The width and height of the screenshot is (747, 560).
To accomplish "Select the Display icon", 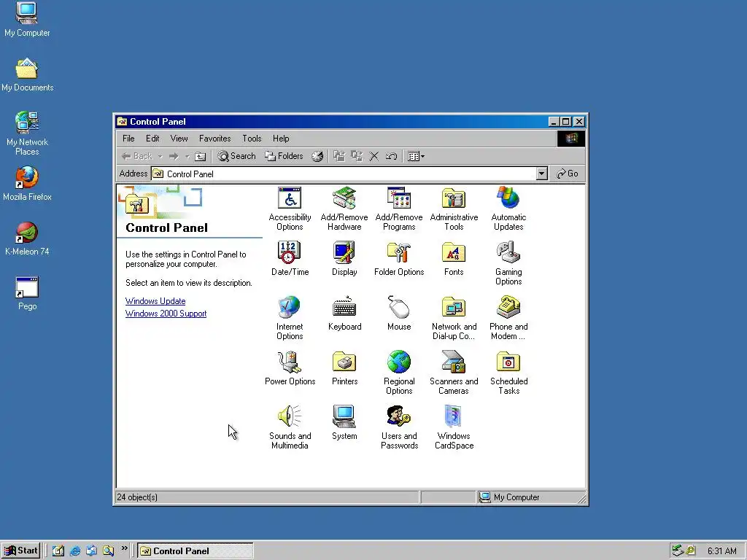I will 344,258.
